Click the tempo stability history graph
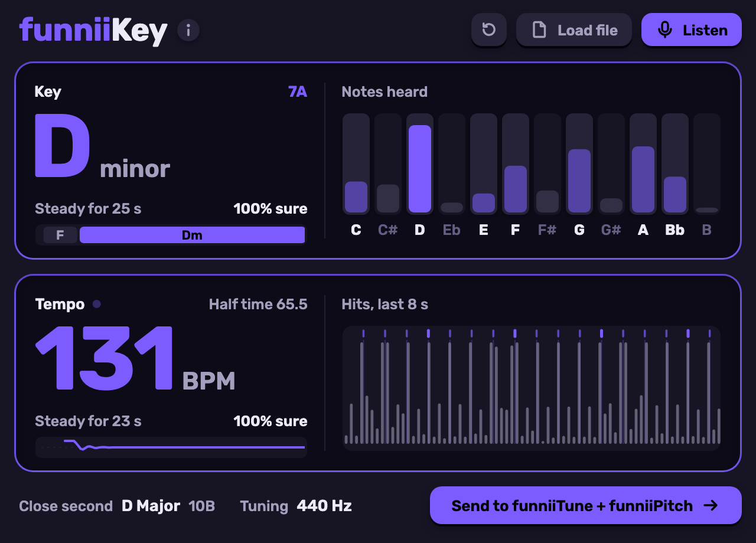756x543 pixels. 171,447
